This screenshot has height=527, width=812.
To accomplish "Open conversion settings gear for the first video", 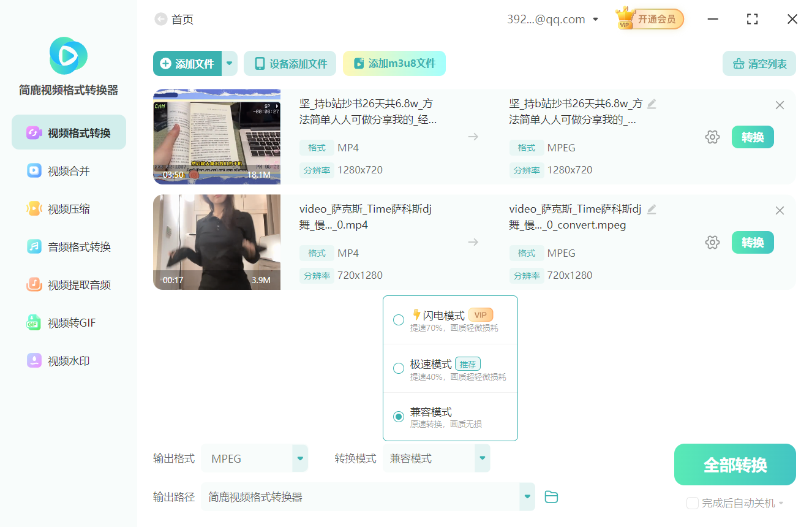I will (x=712, y=137).
